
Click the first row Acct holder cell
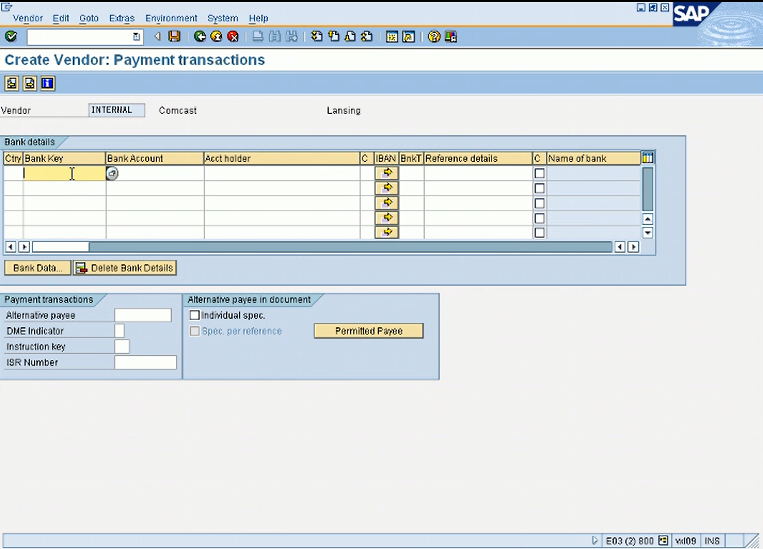(282, 173)
